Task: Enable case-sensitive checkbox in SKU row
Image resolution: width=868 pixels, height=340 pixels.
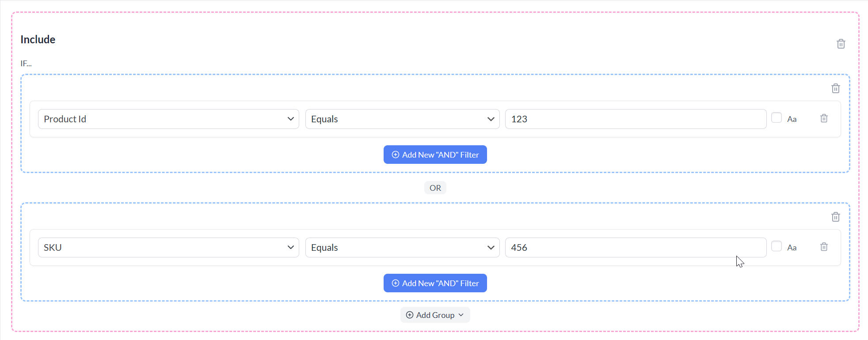Action: coord(777,246)
